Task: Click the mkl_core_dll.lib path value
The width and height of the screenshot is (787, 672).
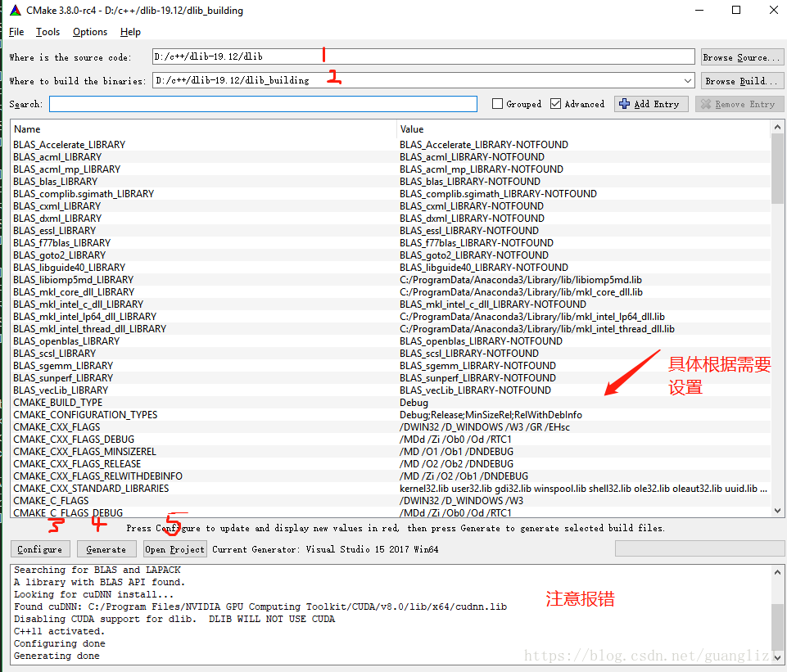Action: (x=521, y=292)
